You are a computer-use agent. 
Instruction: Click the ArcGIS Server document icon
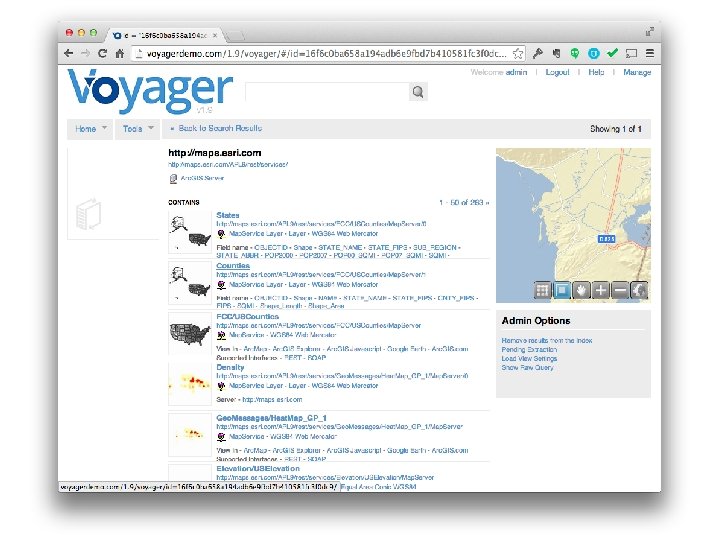[x=173, y=179]
